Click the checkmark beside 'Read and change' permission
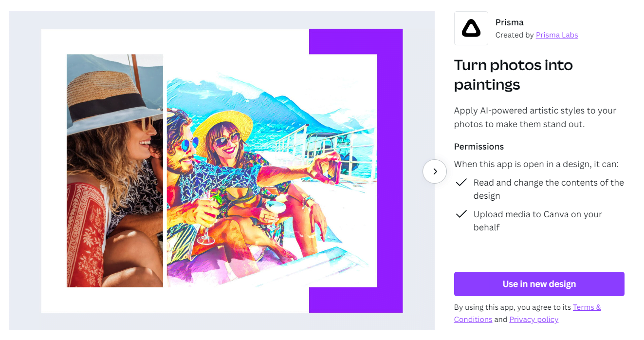The image size is (644, 340). tap(460, 183)
